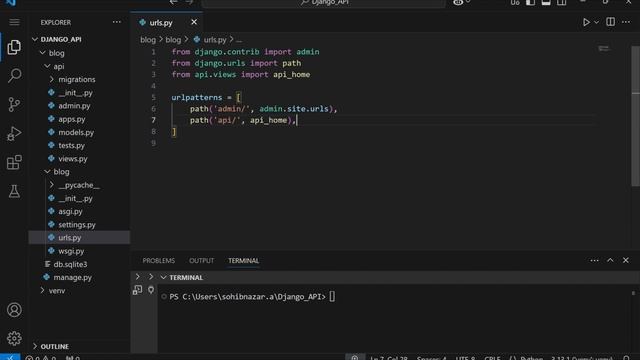
Task: Split the editor to the right
Action: coord(610,22)
